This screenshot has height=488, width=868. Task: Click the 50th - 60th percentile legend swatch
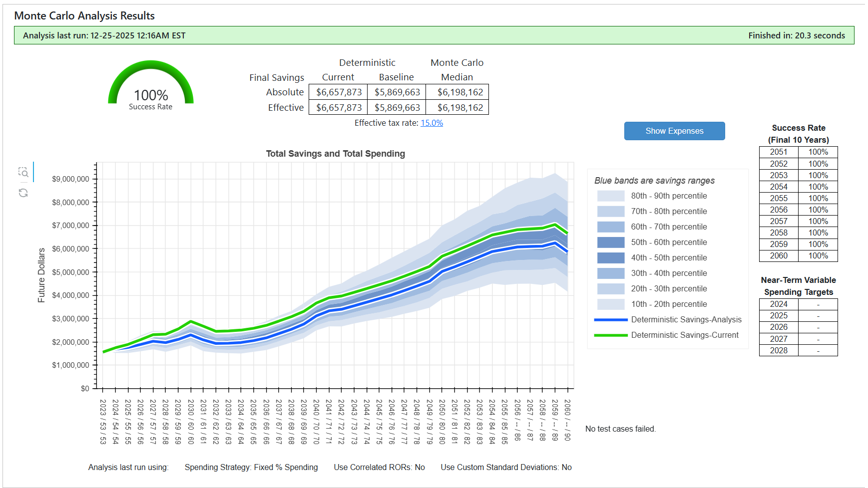pyautogui.click(x=610, y=243)
